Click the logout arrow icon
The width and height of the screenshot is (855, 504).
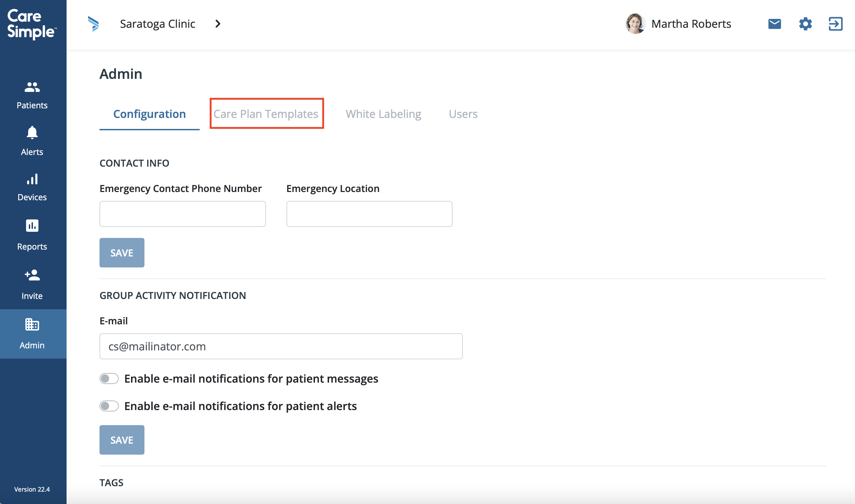[835, 24]
